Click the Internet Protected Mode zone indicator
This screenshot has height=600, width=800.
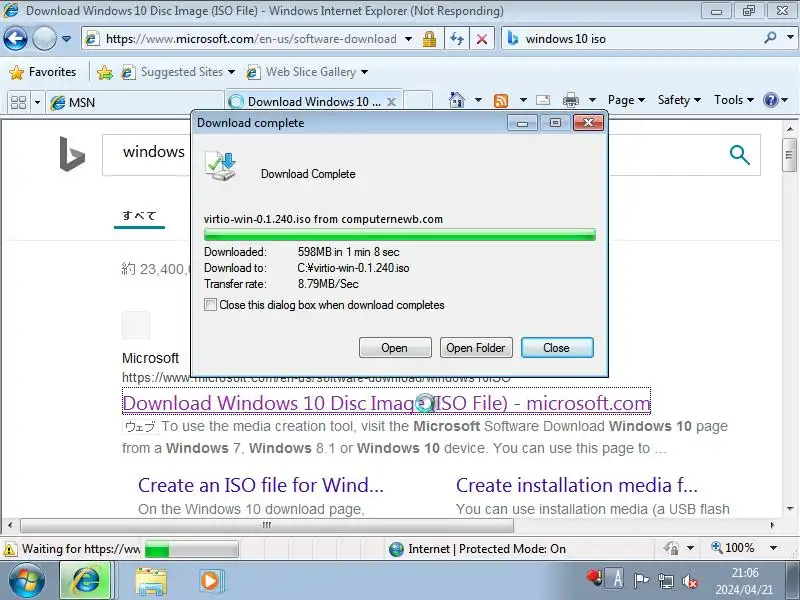(x=477, y=549)
